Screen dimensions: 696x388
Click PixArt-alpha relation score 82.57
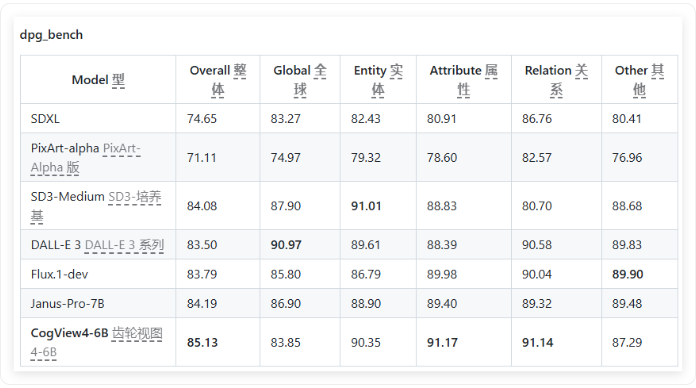(x=537, y=158)
